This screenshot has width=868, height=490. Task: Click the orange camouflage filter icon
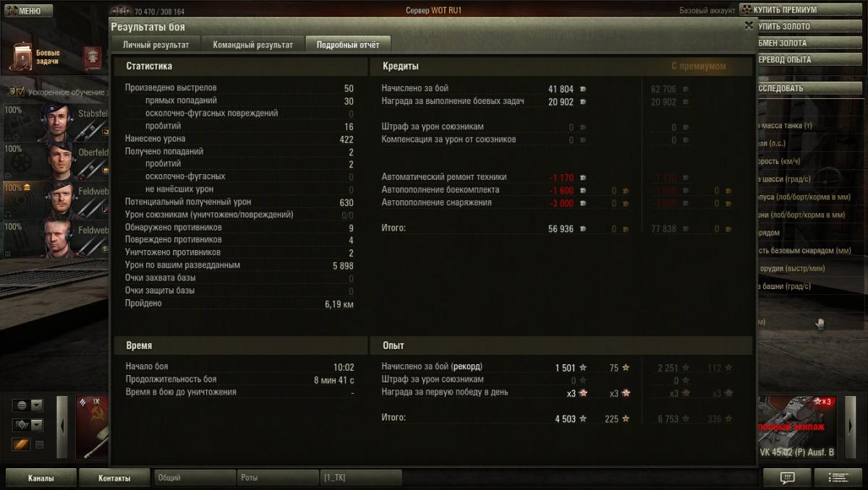pyautogui.click(x=21, y=444)
